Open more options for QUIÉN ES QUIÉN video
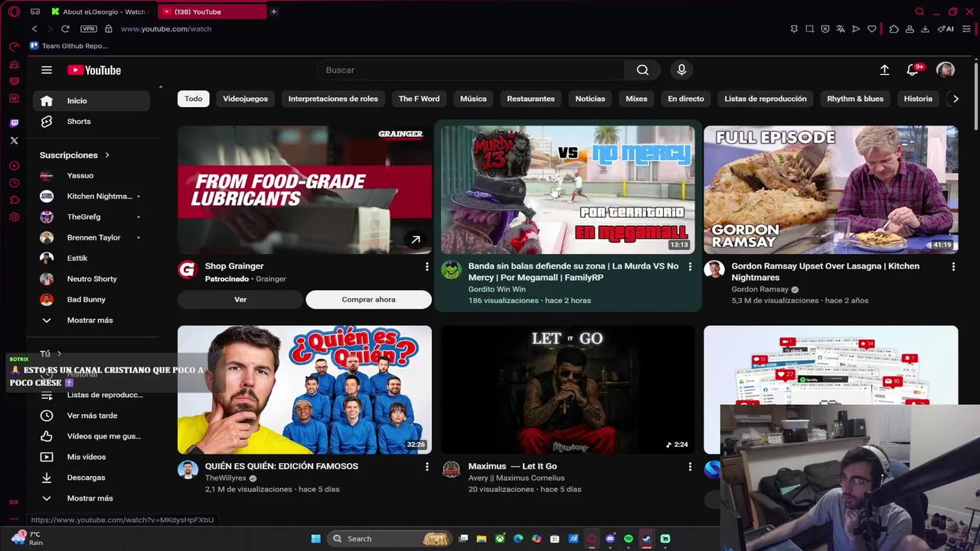980x551 pixels. tap(426, 466)
